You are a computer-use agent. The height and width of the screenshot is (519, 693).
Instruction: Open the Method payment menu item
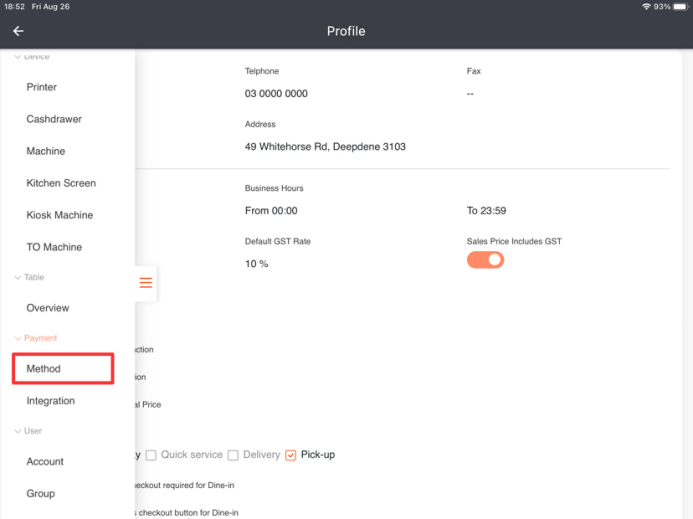(62, 369)
